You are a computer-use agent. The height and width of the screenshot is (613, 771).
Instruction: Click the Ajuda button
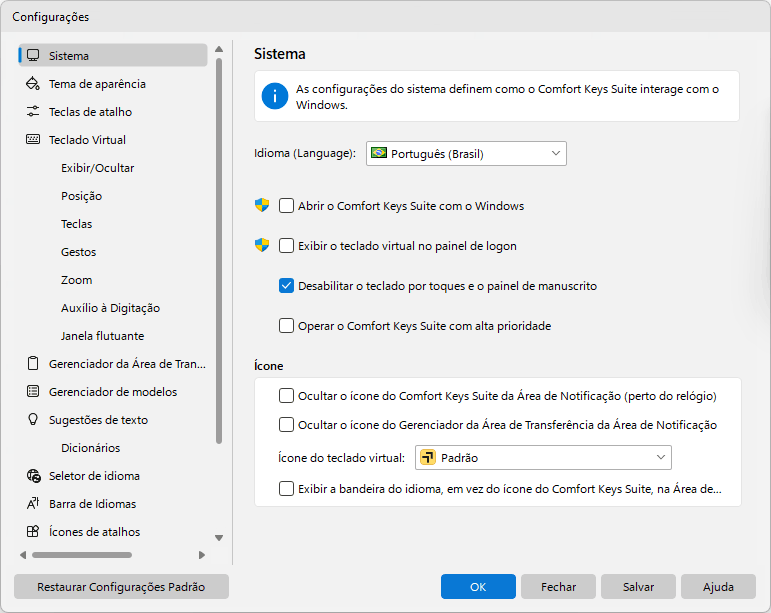point(718,586)
